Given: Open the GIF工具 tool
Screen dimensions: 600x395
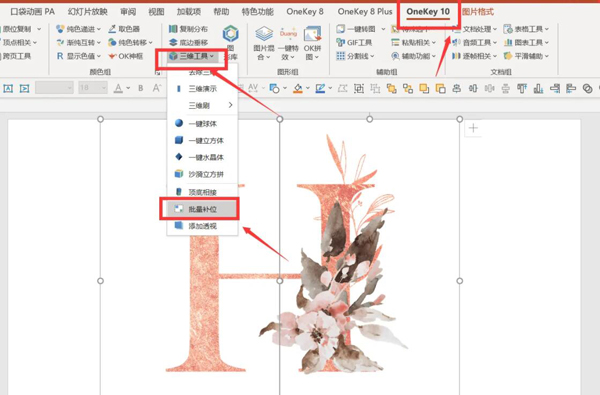Looking at the screenshot, I should pos(354,42).
